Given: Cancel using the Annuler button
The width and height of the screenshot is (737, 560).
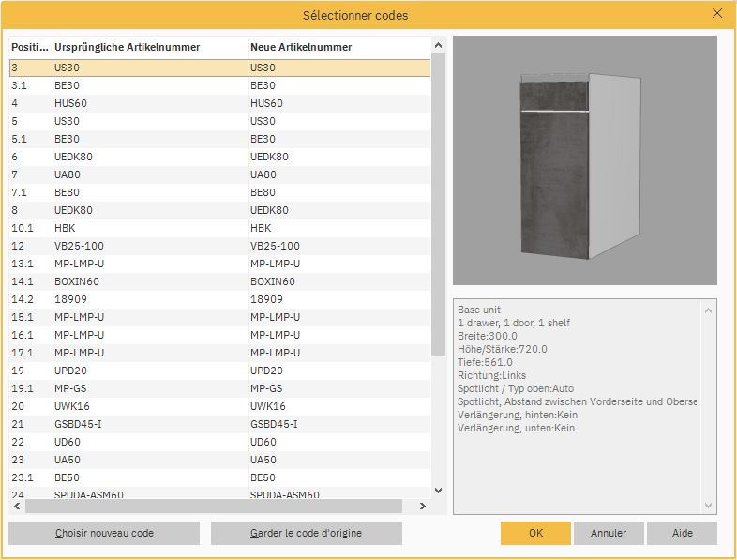Looking at the screenshot, I should [609, 533].
